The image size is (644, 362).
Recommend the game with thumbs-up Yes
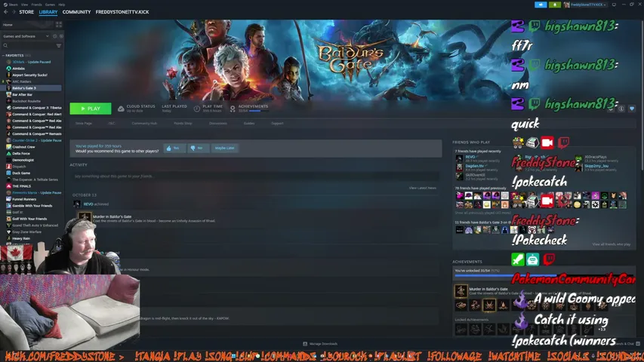click(174, 148)
